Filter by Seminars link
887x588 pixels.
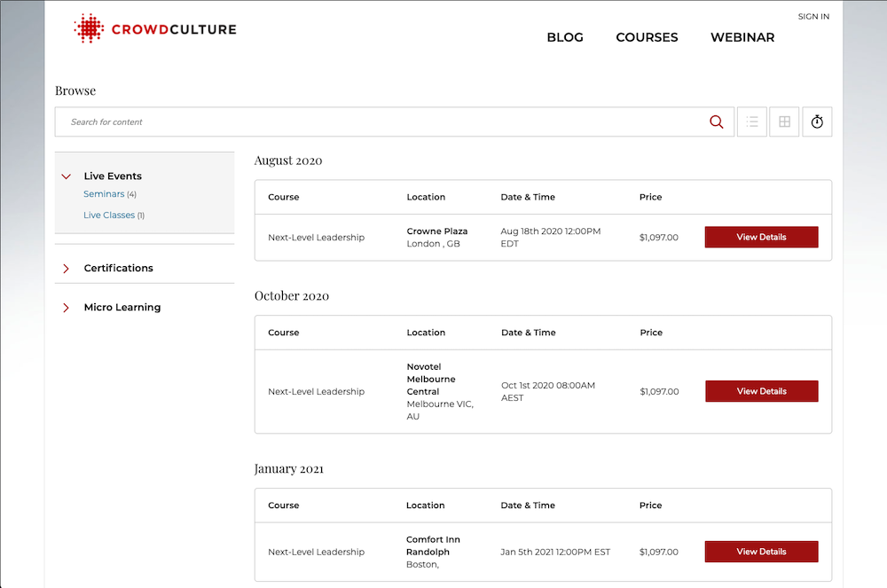pyautogui.click(x=104, y=194)
